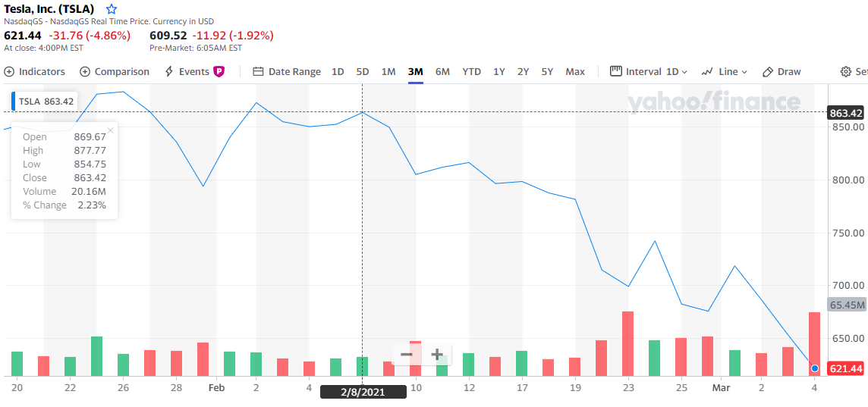Screen dimensions: 868x407
Task: Open the Date Range calendar picker
Action: 287,71
